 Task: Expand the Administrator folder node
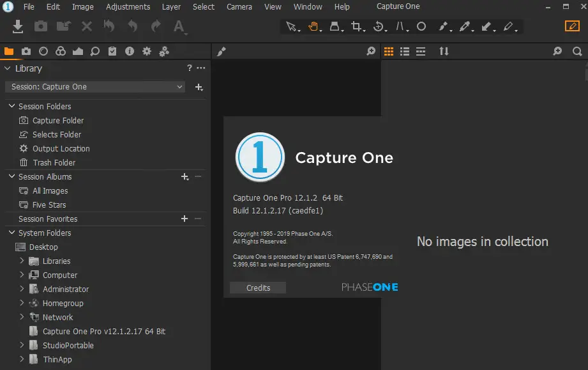point(22,289)
